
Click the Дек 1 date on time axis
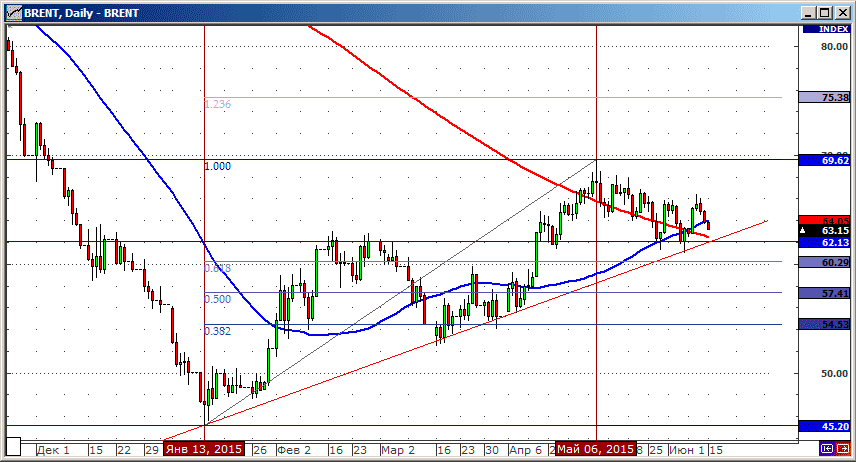click(53, 450)
